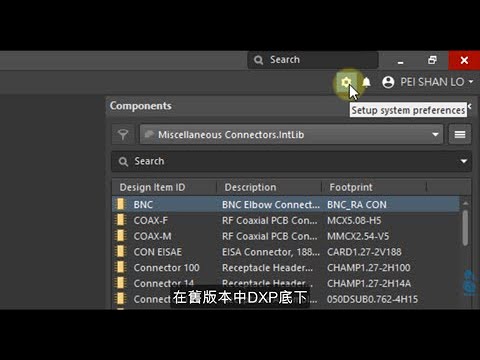Click the BNC Elbow Connector description cell
The height and width of the screenshot is (360, 480).
(271, 205)
